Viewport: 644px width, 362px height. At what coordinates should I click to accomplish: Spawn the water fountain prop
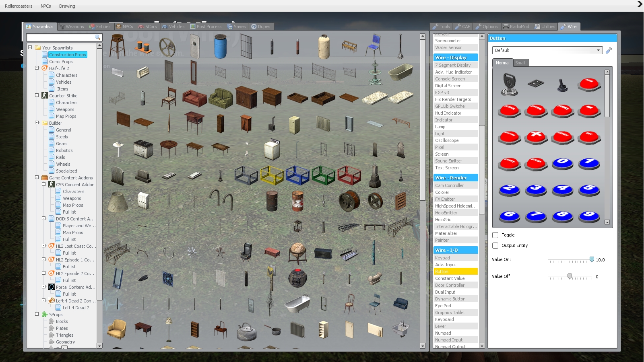coord(375,72)
